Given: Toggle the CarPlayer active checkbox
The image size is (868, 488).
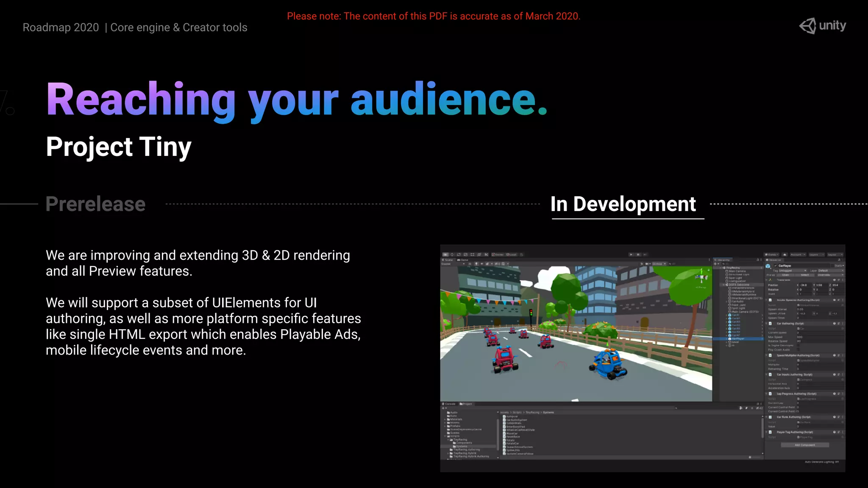Looking at the screenshot, I should (x=776, y=266).
